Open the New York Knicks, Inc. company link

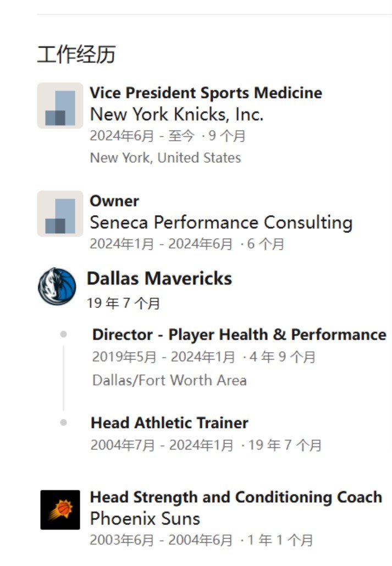click(176, 114)
